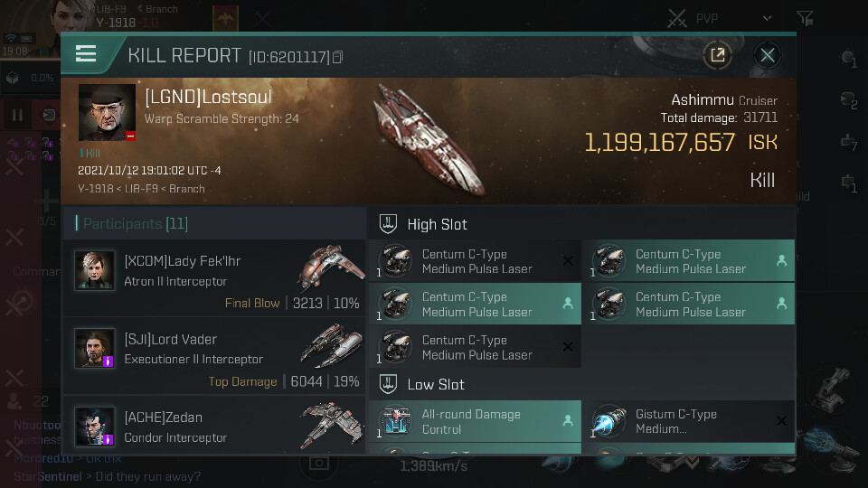Open Lord Vader's portrait
The image size is (868, 488).
coord(95,349)
